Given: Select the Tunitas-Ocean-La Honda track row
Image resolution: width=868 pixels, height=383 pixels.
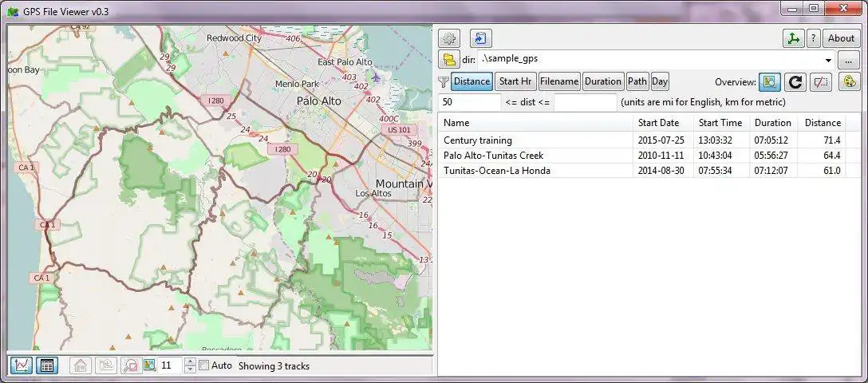Looking at the screenshot, I should (x=641, y=171).
